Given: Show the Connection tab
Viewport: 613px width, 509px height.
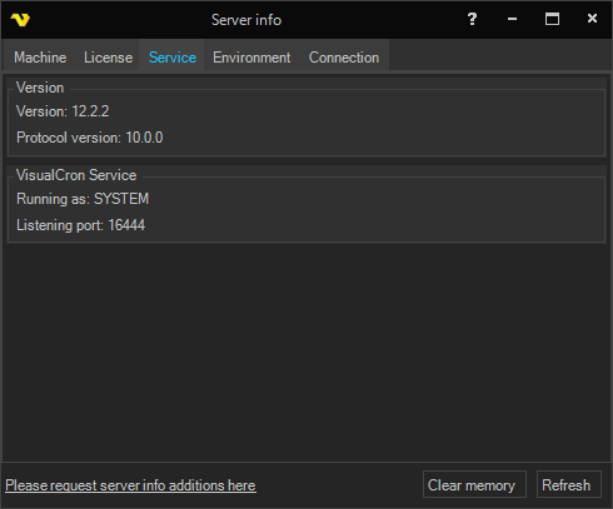Looking at the screenshot, I should [x=344, y=57].
